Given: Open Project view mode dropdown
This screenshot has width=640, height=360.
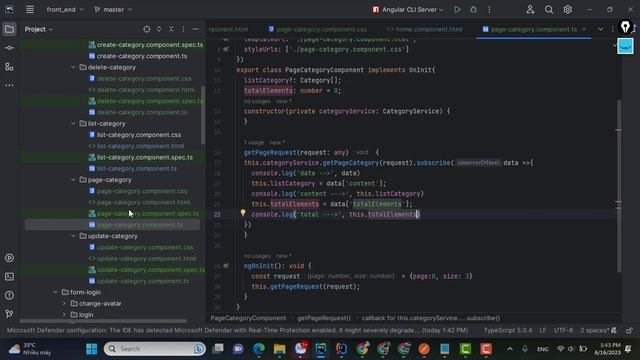Looking at the screenshot, I should coord(38,29).
